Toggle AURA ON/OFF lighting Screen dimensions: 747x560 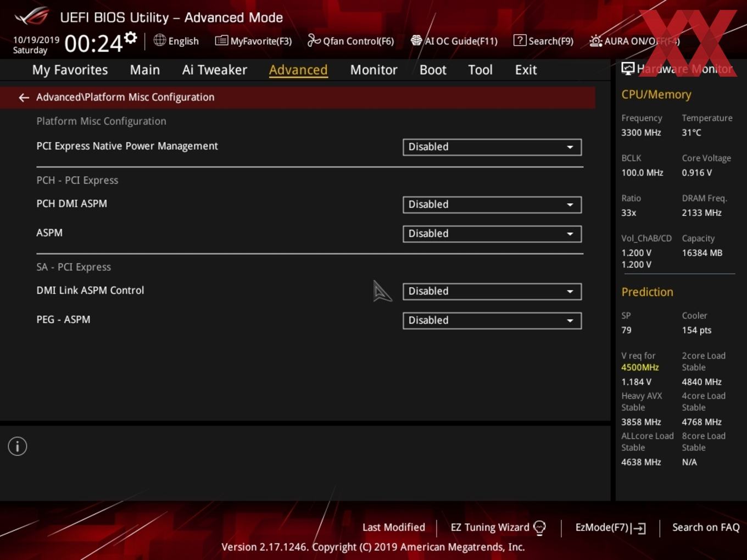click(x=634, y=41)
